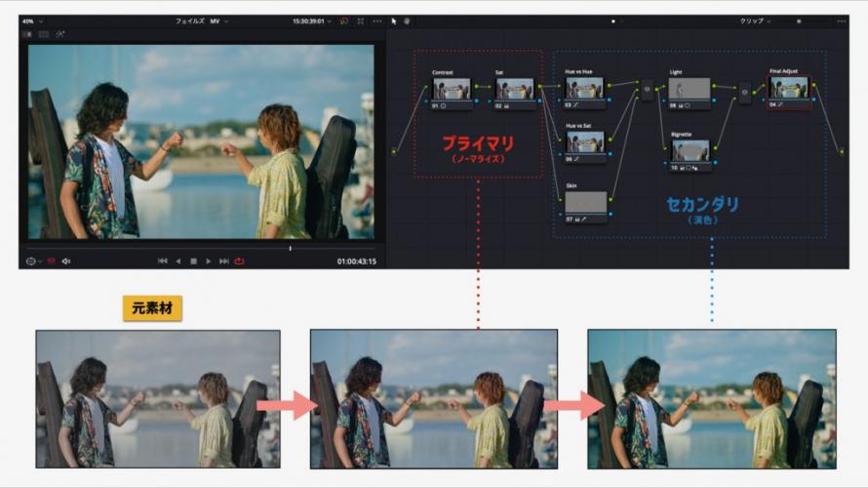Select the image wipe viewer mode icon
The image size is (868, 488).
pyautogui.click(x=26, y=34)
